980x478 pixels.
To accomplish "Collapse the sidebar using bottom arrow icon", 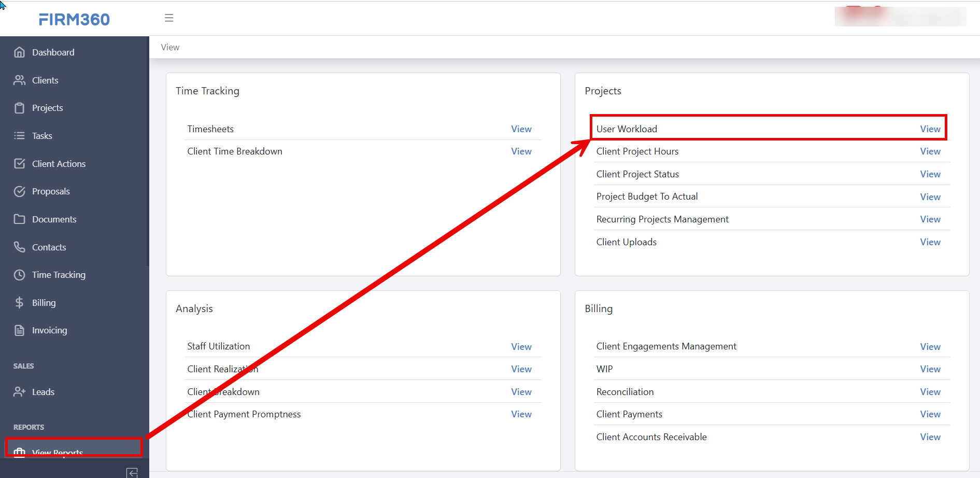I will pyautogui.click(x=132, y=472).
